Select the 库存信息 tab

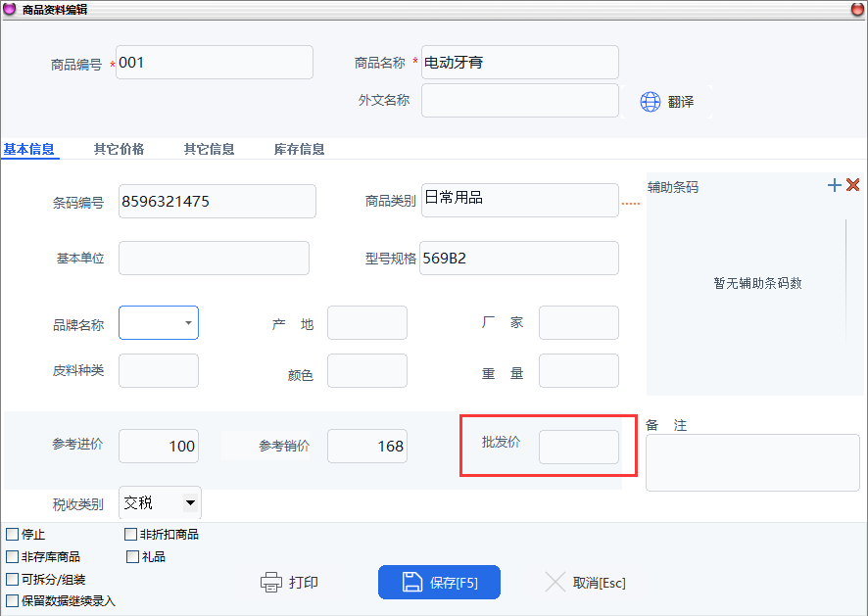click(300, 149)
